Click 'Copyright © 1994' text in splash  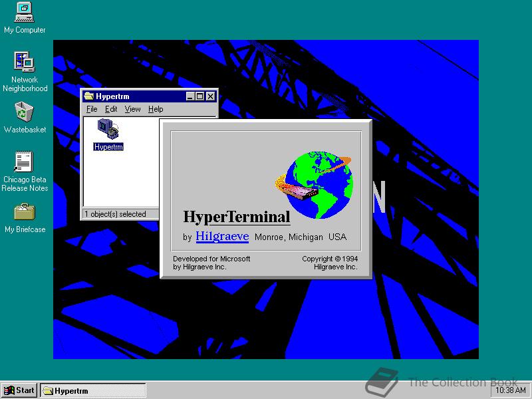point(330,259)
